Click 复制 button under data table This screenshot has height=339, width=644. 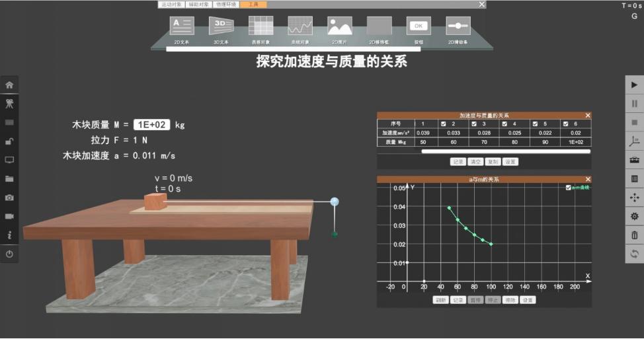pyautogui.click(x=493, y=162)
